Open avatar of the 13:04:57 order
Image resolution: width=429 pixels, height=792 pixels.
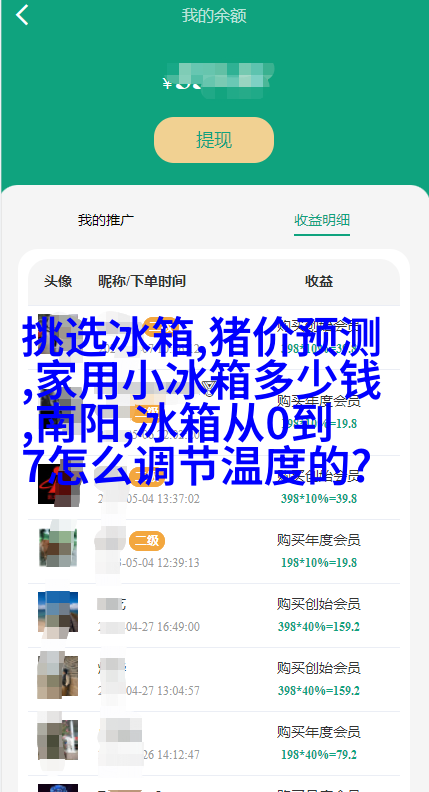(58, 676)
